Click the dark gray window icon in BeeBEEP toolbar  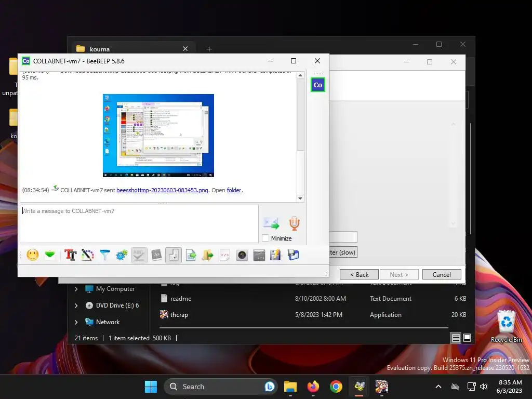(x=259, y=255)
